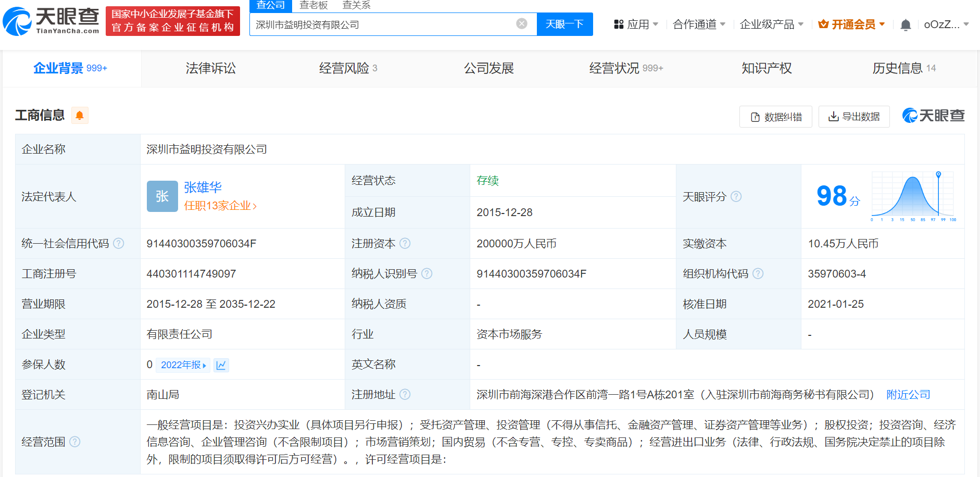Switch to the 知识产权 tab
980x477 pixels.
tap(766, 68)
